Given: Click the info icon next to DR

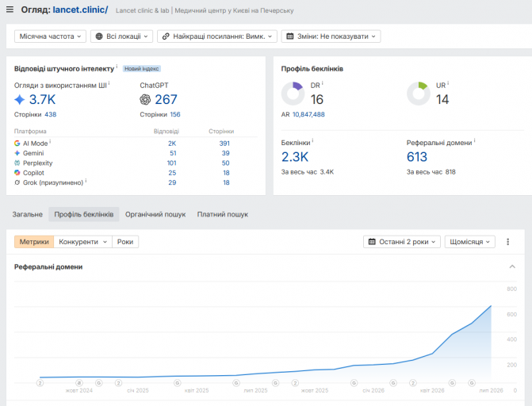Looking at the screenshot, I should [x=323, y=83].
